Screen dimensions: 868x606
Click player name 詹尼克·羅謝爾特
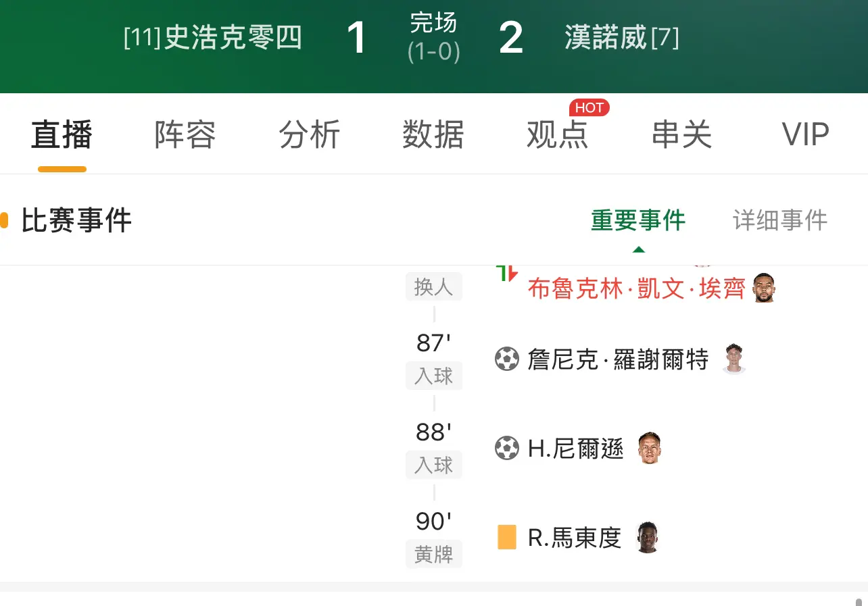pos(618,359)
